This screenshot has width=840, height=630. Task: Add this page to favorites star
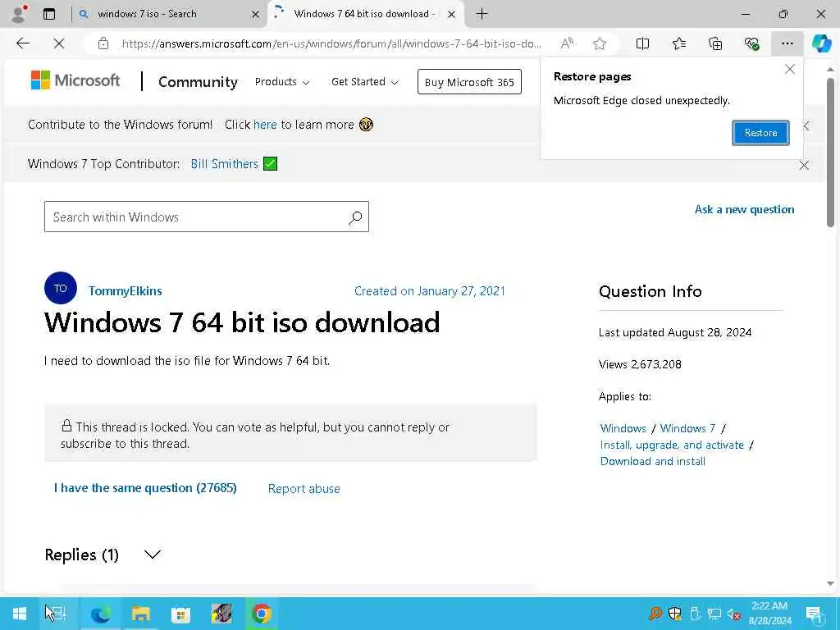click(600, 43)
